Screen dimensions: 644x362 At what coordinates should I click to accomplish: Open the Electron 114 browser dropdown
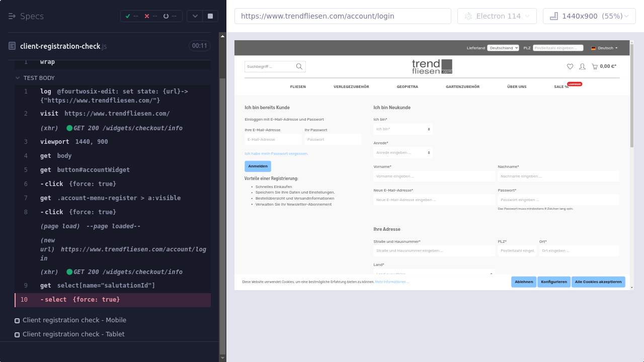click(x=497, y=16)
